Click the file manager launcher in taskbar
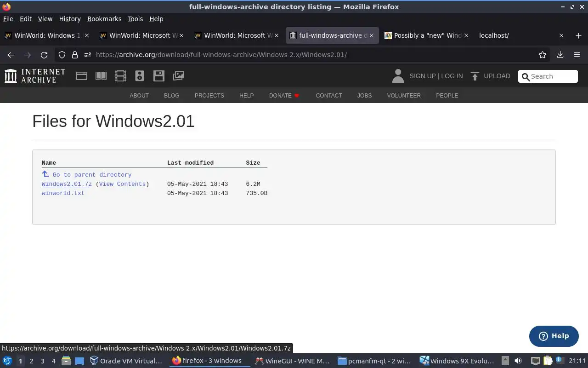 (66, 361)
